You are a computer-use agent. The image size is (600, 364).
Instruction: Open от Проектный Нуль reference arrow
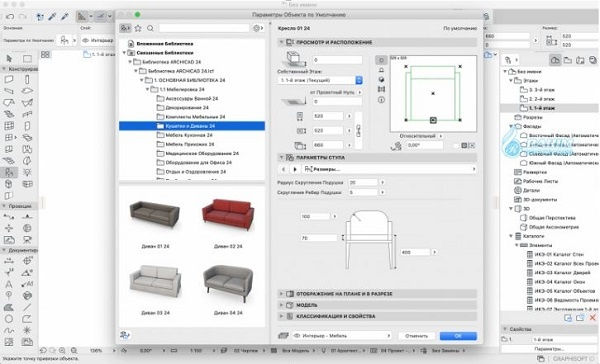pos(359,92)
